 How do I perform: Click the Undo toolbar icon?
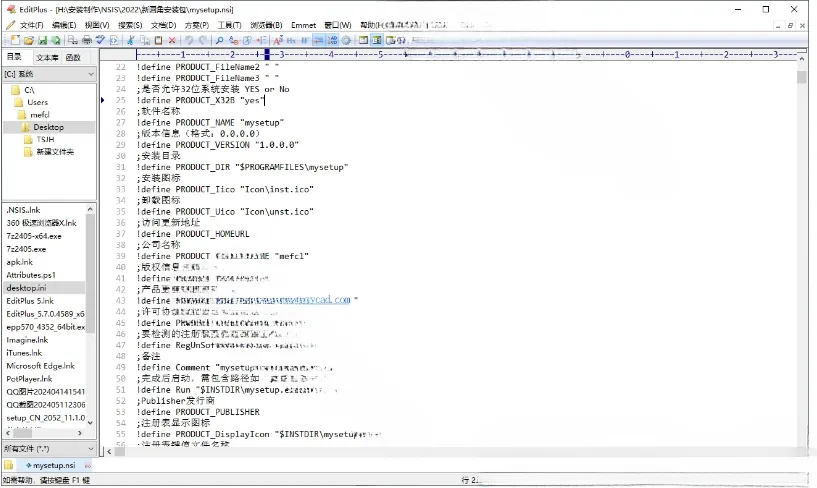pyautogui.click(x=189, y=40)
